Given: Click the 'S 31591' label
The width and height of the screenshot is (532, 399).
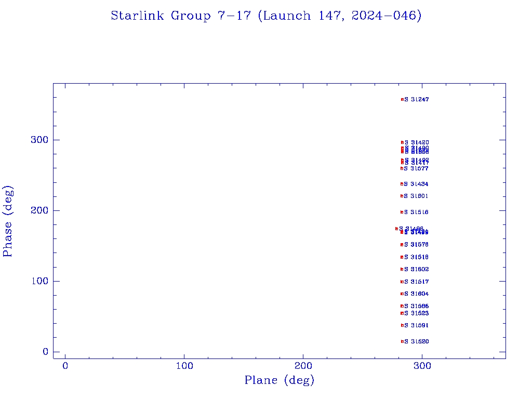Looking at the screenshot, I should (416, 325).
